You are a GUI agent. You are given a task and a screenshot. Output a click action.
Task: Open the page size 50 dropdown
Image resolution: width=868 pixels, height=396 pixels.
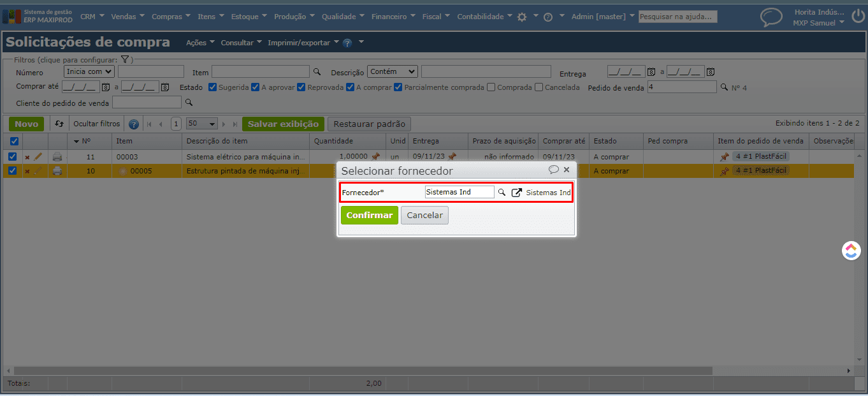coord(202,124)
